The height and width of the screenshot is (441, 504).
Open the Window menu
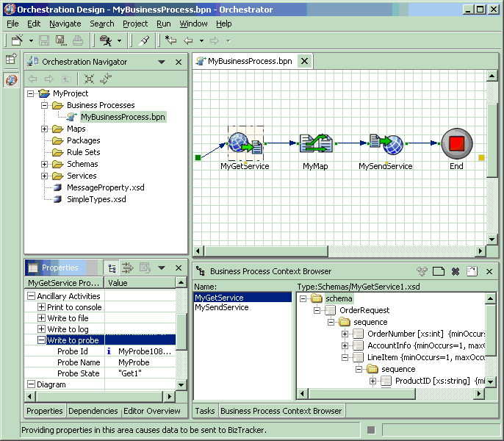click(193, 24)
